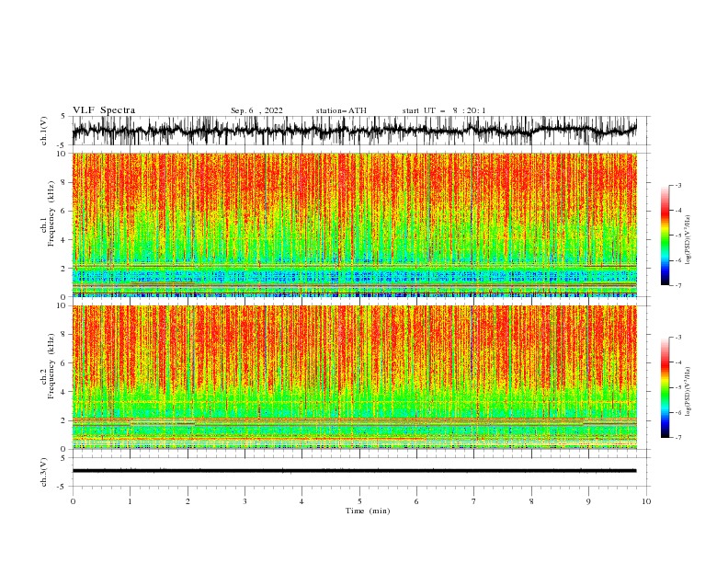Click the '4' frequency tick on ch.2 axis

click(x=63, y=392)
